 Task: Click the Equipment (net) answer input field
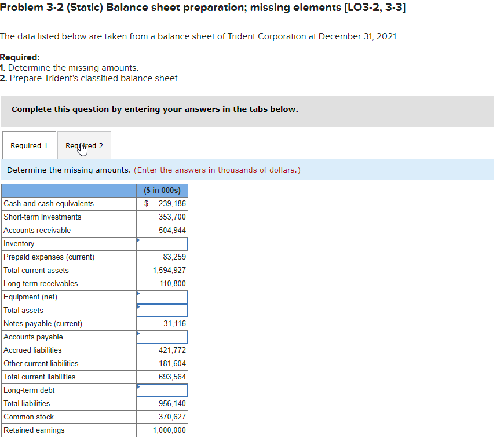pyautogui.click(x=162, y=297)
